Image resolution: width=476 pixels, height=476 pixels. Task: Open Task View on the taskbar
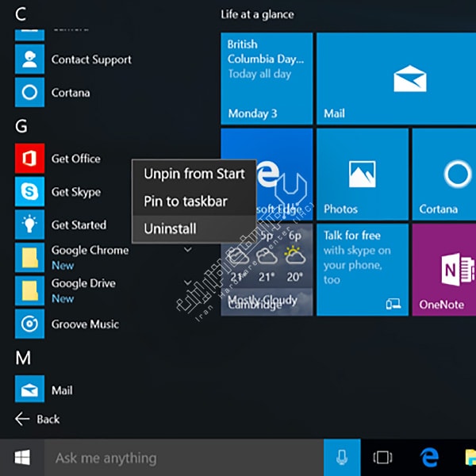tap(382, 457)
